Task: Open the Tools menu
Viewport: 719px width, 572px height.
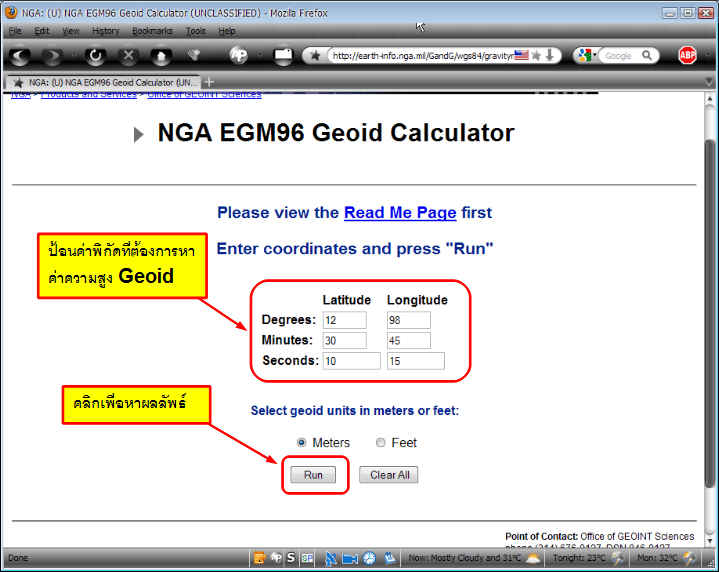Action: (x=195, y=31)
